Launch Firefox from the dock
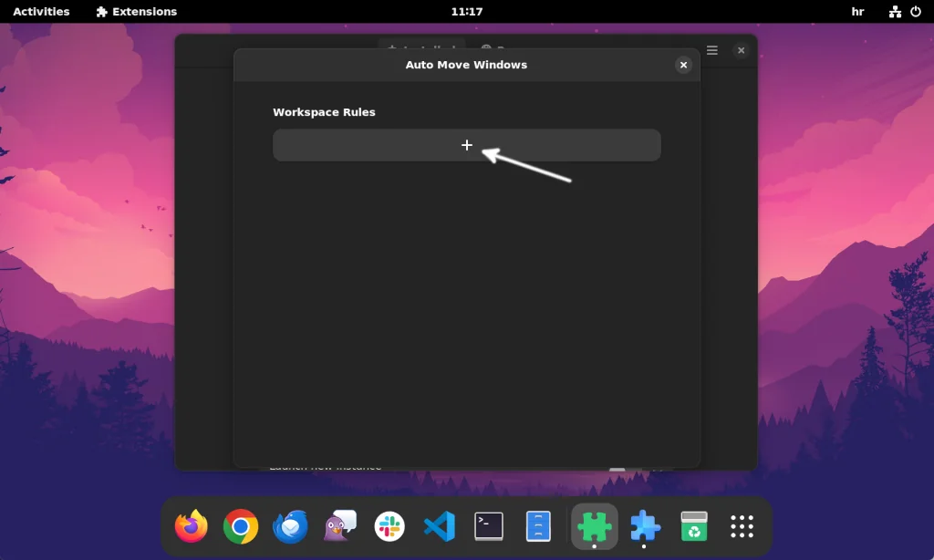 tap(192, 526)
